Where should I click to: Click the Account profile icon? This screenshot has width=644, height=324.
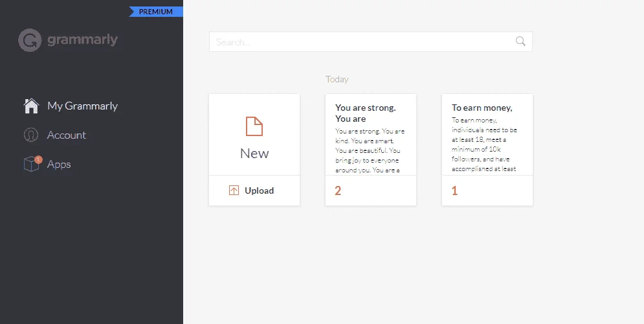tap(31, 135)
